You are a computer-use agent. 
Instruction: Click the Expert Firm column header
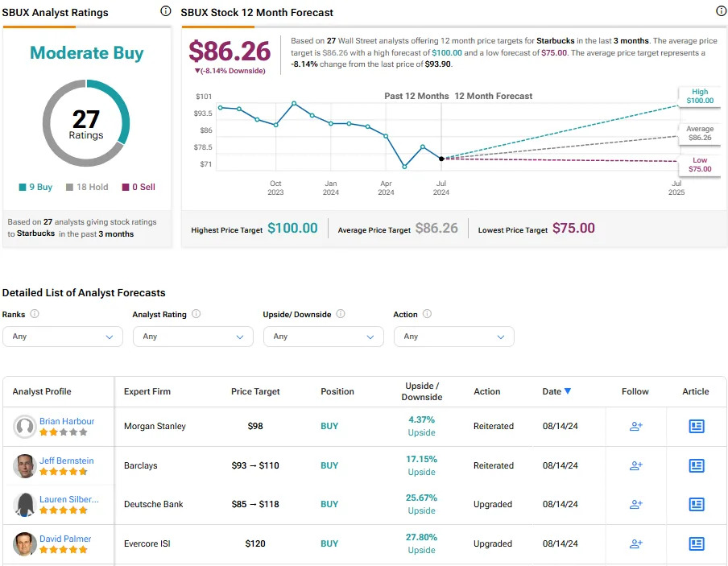147,391
